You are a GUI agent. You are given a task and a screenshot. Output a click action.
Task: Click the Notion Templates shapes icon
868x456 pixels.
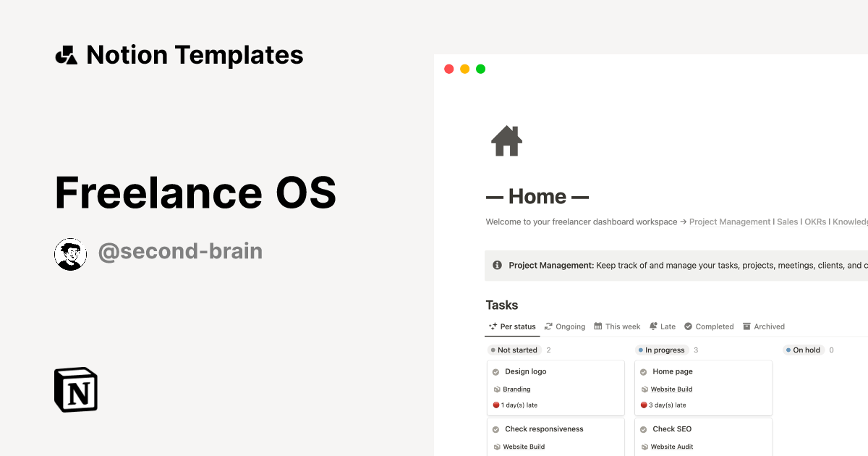67,55
